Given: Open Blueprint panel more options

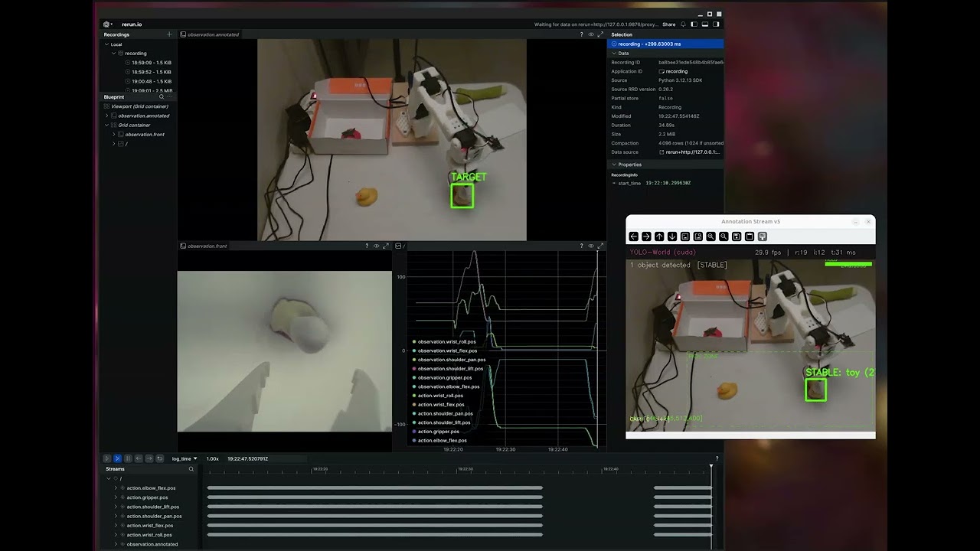Looking at the screenshot, I should click(x=171, y=97).
